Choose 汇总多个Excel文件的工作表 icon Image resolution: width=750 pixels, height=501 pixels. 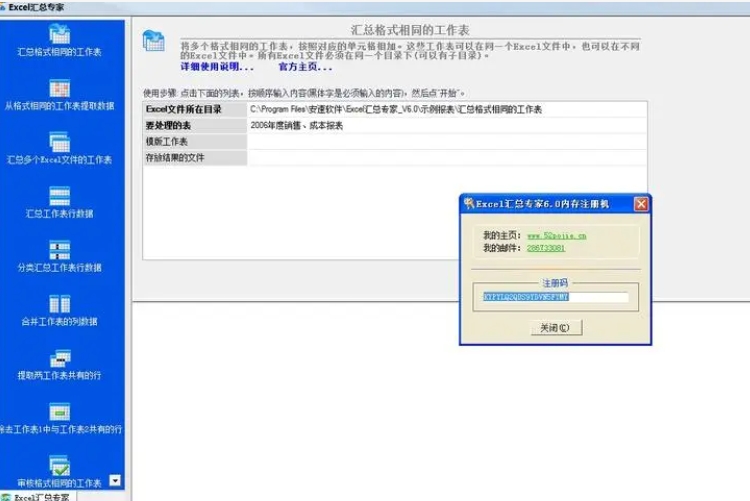[x=59, y=142]
